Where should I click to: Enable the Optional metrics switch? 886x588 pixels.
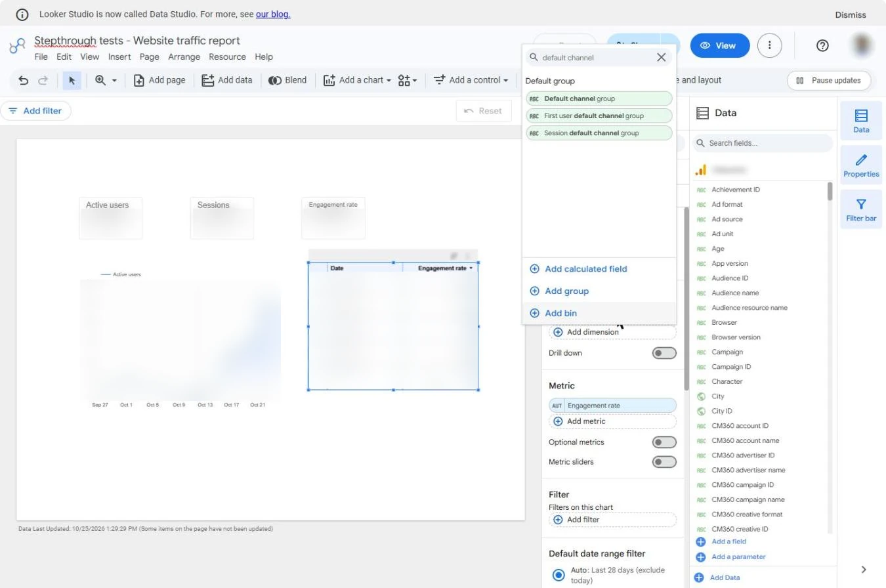coord(664,442)
